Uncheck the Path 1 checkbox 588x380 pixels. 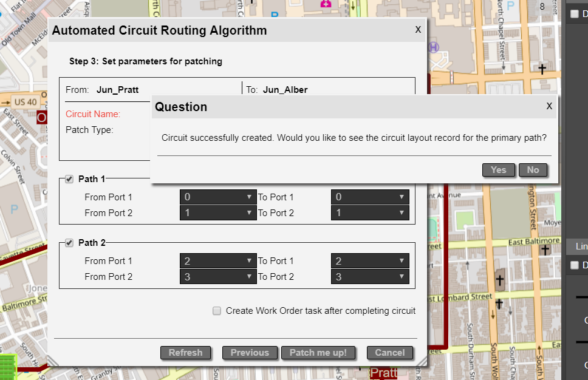coord(69,179)
